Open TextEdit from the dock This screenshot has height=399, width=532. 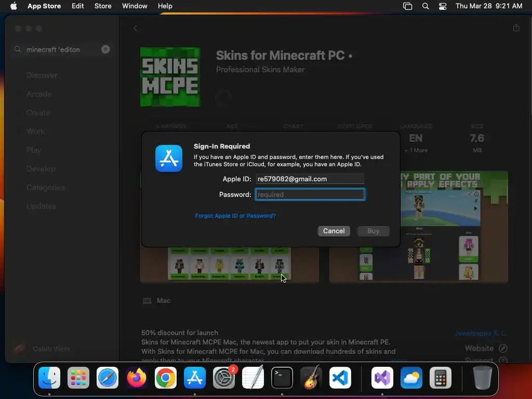coord(253,378)
